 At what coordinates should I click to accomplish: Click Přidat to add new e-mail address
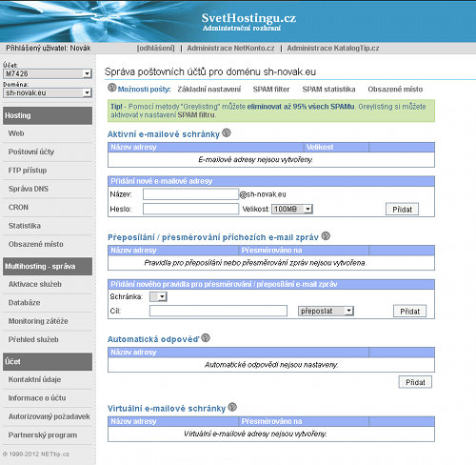tap(402, 210)
